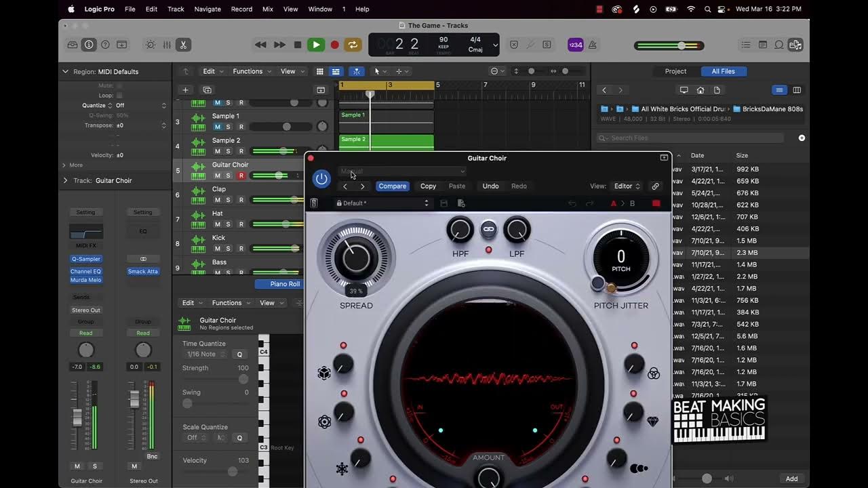Mute the Guitar Choir track
The width and height of the screenshot is (868, 488).
point(218,176)
